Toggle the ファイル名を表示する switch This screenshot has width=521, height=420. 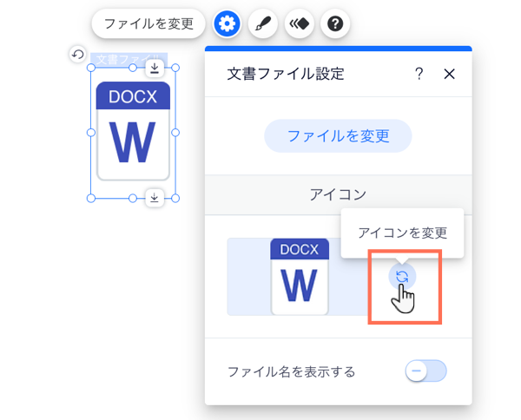point(425,371)
